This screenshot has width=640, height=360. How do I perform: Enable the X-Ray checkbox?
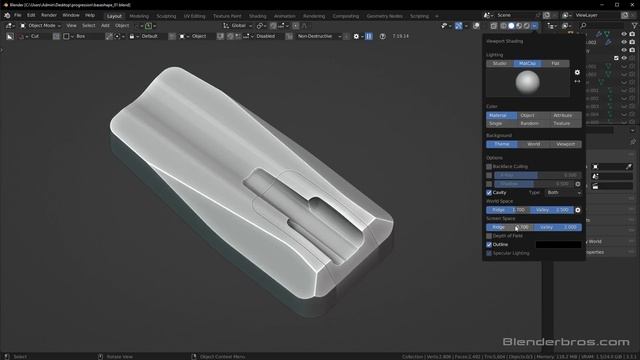489,176
